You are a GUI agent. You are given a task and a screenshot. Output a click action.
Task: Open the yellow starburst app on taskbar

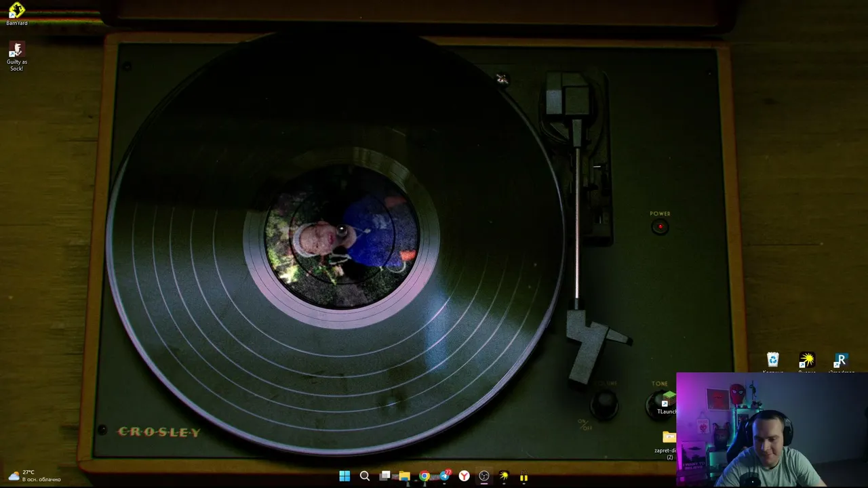tap(504, 476)
